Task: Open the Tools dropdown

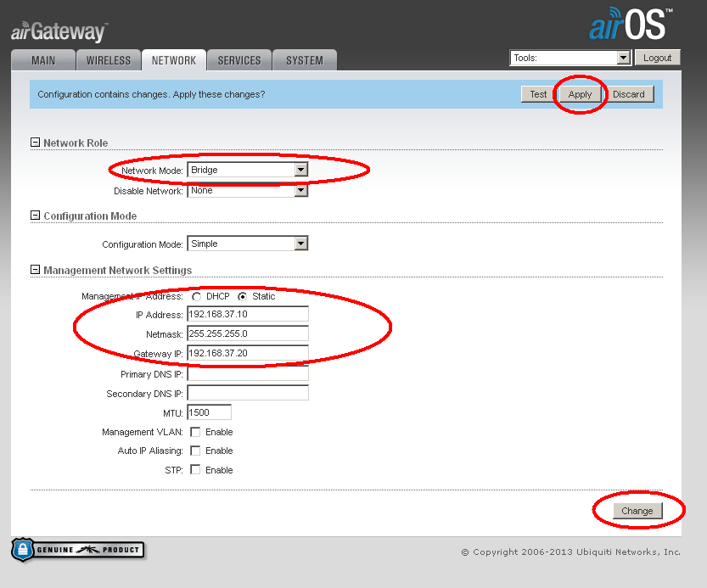Action: tap(570, 58)
